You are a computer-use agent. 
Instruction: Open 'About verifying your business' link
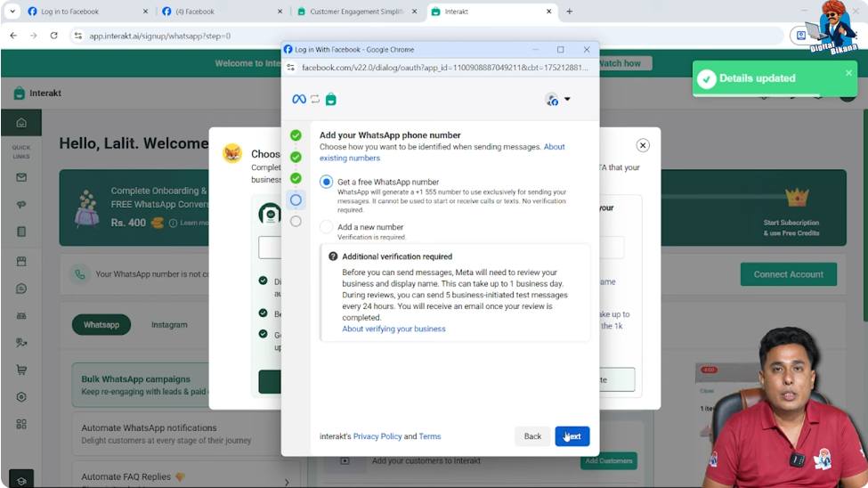click(393, 329)
